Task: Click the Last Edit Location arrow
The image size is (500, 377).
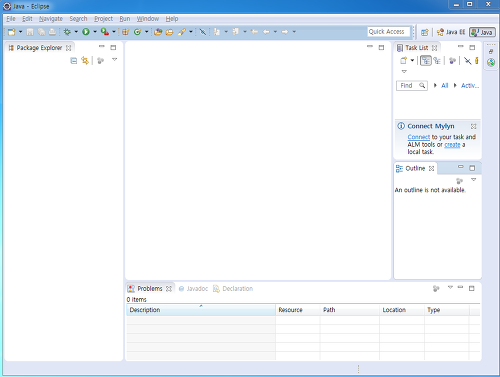Action: pyautogui.click(x=254, y=32)
